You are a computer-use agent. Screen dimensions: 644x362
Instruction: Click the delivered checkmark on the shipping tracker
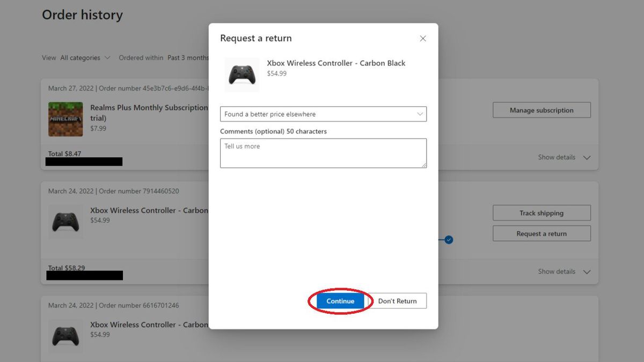click(x=448, y=240)
